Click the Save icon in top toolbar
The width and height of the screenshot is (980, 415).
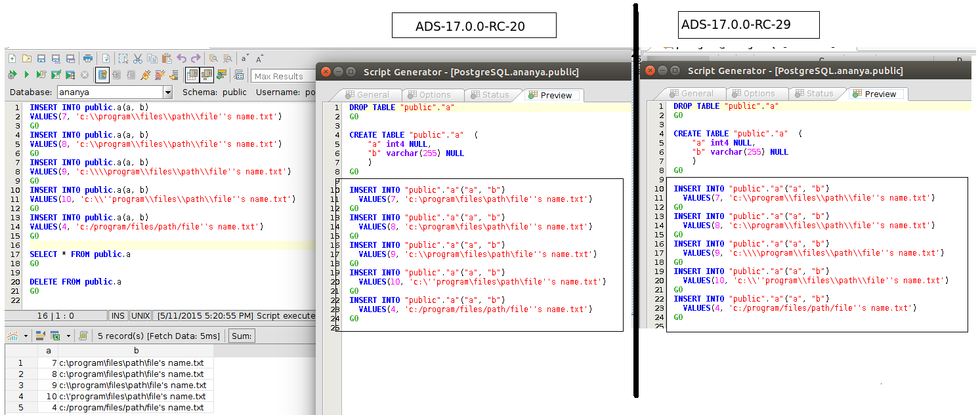coord(41,58)
